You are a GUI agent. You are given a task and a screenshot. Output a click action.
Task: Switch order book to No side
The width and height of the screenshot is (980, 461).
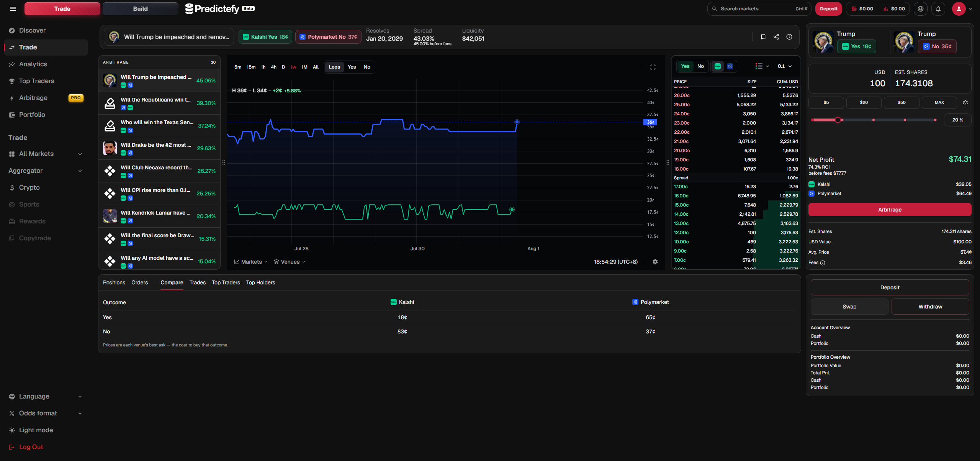tap(700, 66)
